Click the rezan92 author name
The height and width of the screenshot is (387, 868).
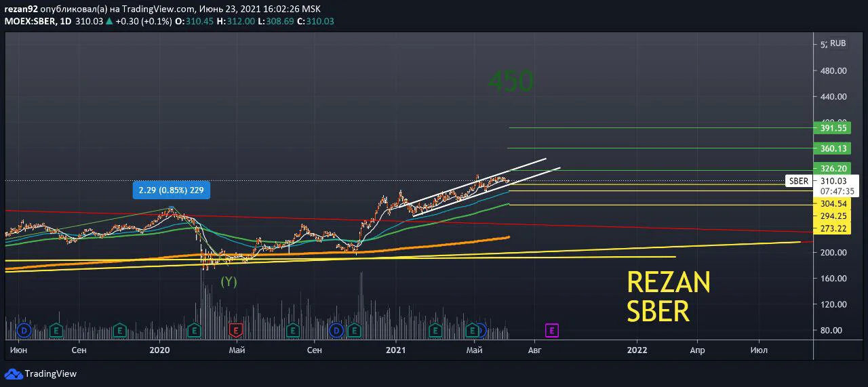[x=21, y=9]
